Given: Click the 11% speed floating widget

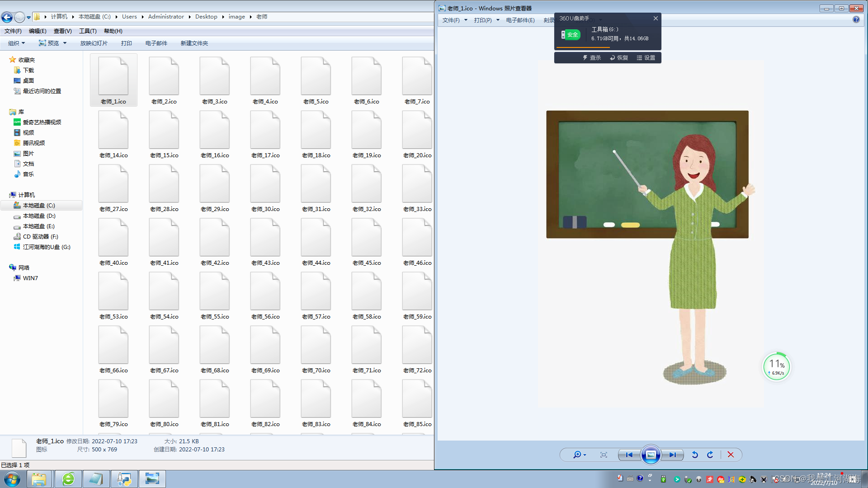Looking at the screenshot, I should coord(777,367).
